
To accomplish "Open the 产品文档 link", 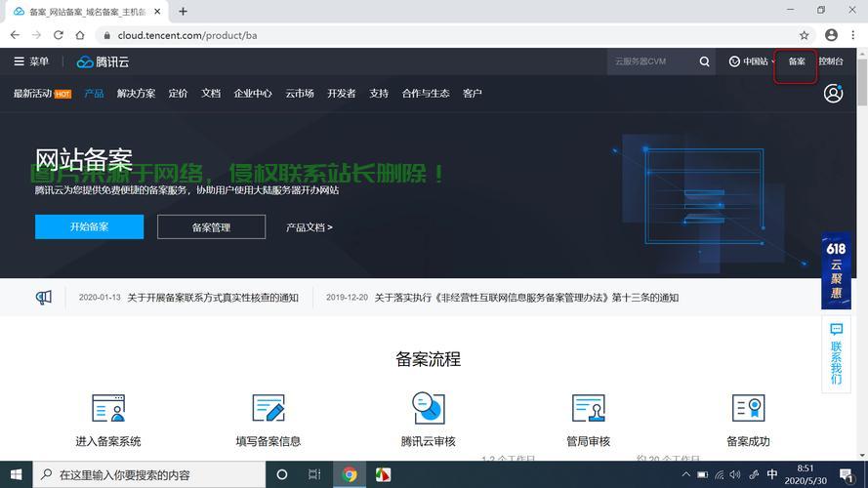I will pos(309,226).
